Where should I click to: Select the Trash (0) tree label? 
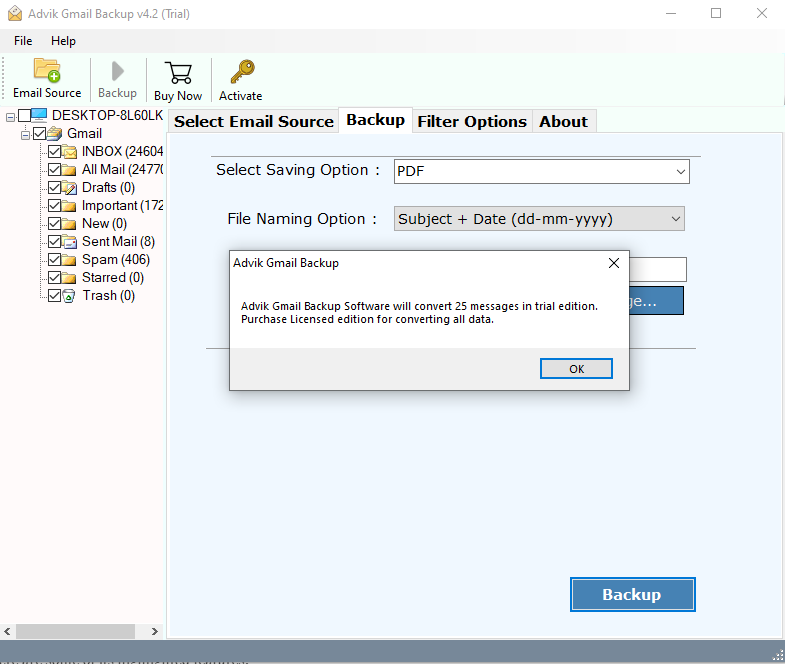(109, 296)
